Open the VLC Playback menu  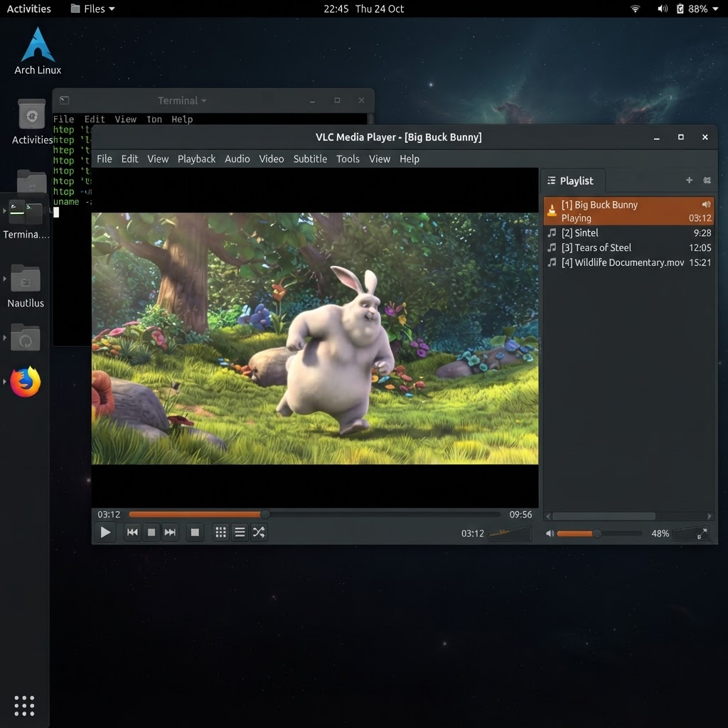196,159
